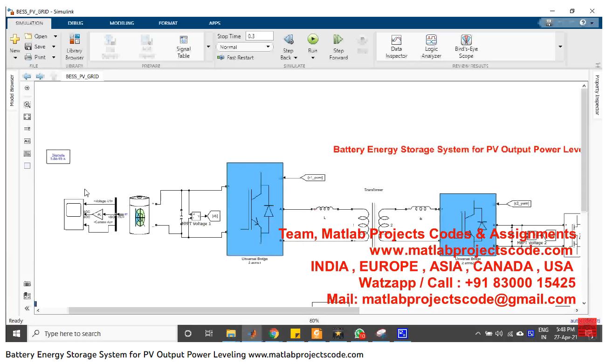Open the Library Browser
Screen dimensions: 606x364
click(x=75, y=47)
